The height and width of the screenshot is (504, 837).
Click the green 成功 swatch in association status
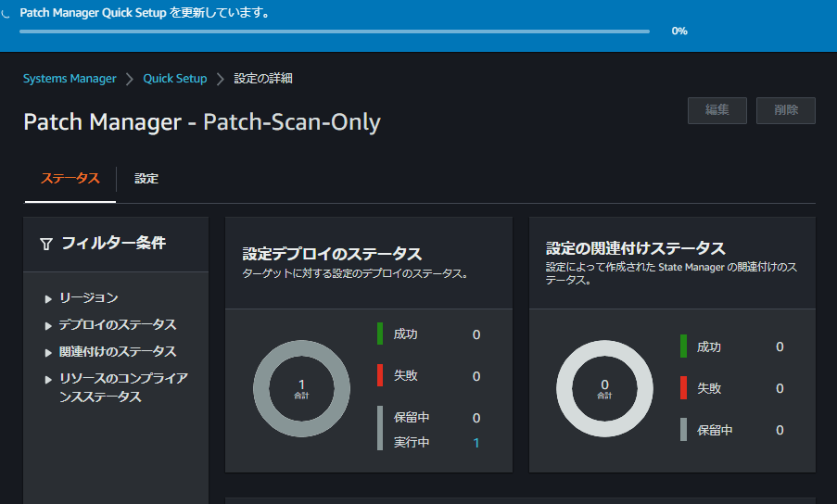683,346
